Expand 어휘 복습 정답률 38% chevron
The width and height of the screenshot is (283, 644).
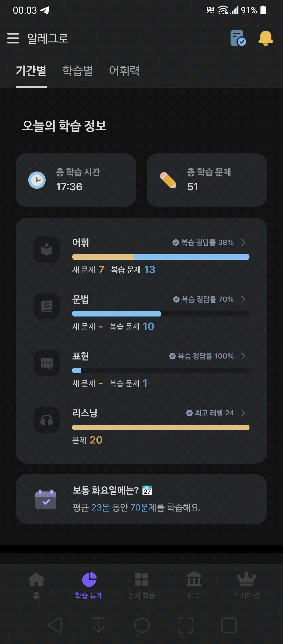click(x=243, y=242)
